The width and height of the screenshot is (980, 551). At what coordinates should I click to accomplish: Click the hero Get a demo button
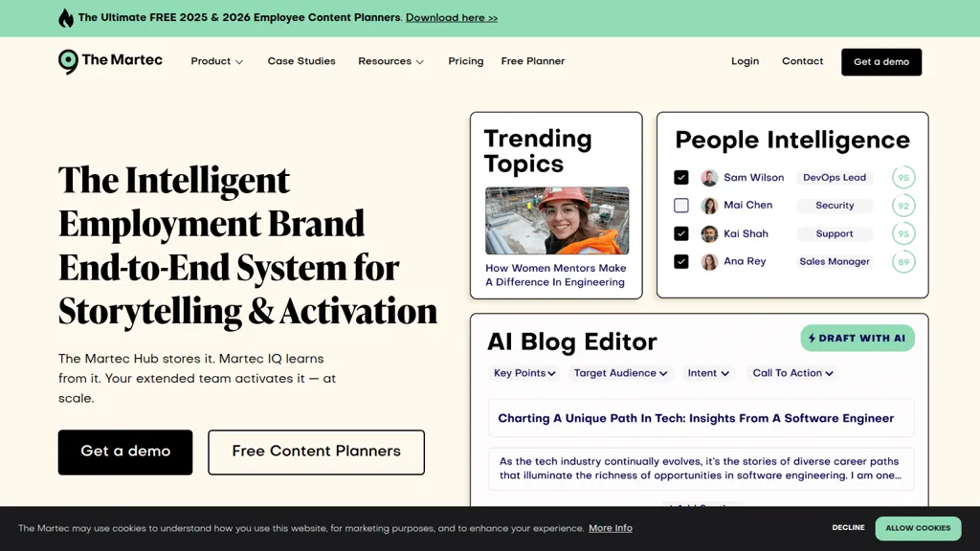(x=125, y=452)
